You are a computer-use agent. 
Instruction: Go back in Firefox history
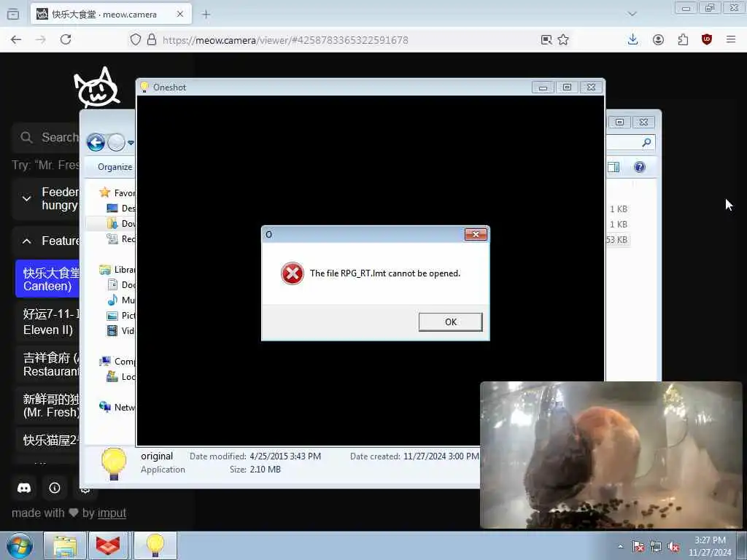[x=16, y=39]
